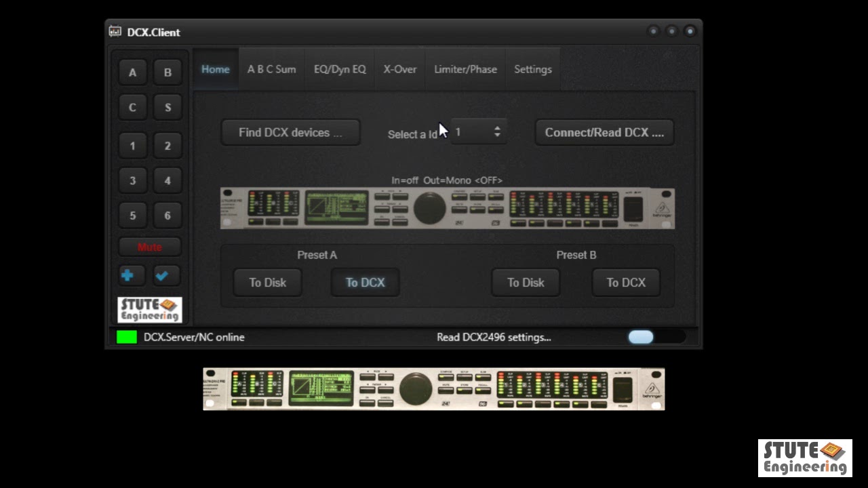
Task: Click the DCX.Client app icon in title bar
Action: 115,32
